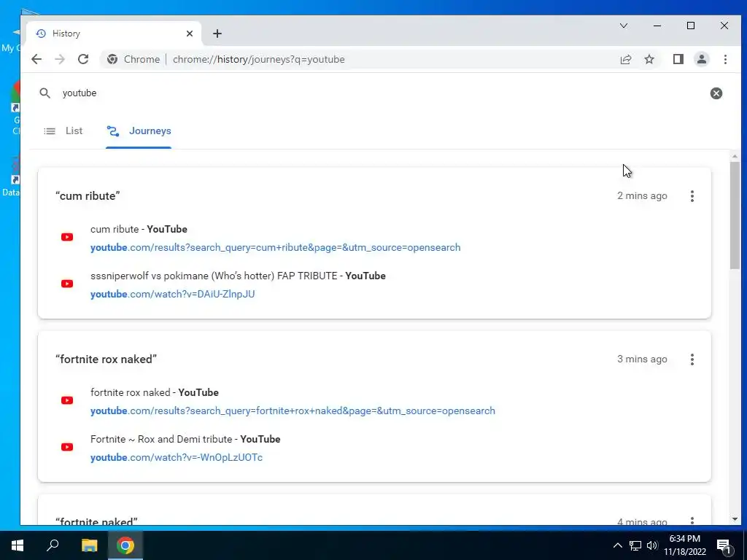Open the browser side panel

pos(678,59)
